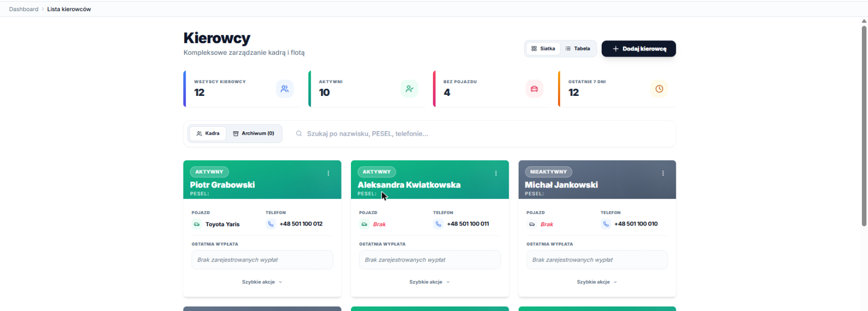Click payout placeholder box on Piotr Grabowski card
This screenshot has width=868, height=311.
pos(262,260)
